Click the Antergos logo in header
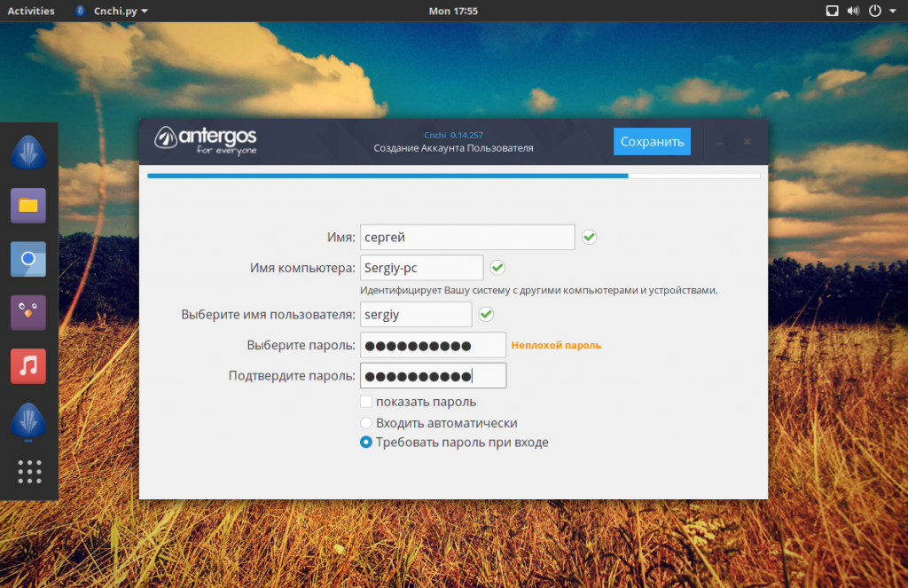This screenshot has width=908, height=588. pyautogui.click(x=206, y=141)
